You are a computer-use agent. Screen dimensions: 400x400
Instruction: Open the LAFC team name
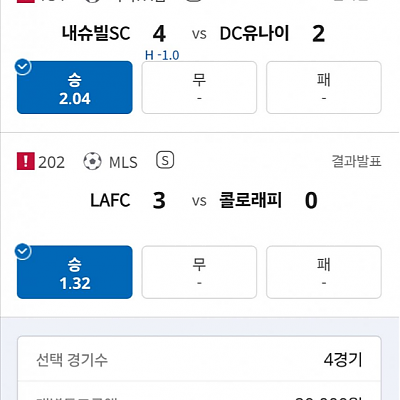click(110, 201)
